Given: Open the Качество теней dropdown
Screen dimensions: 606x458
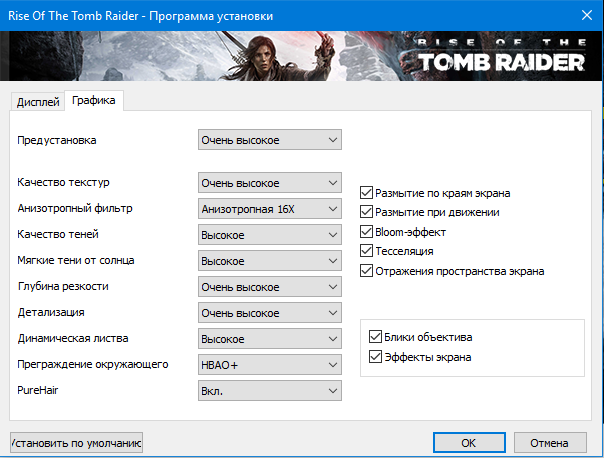Looking at the screenshot, I should coord(270,235).
